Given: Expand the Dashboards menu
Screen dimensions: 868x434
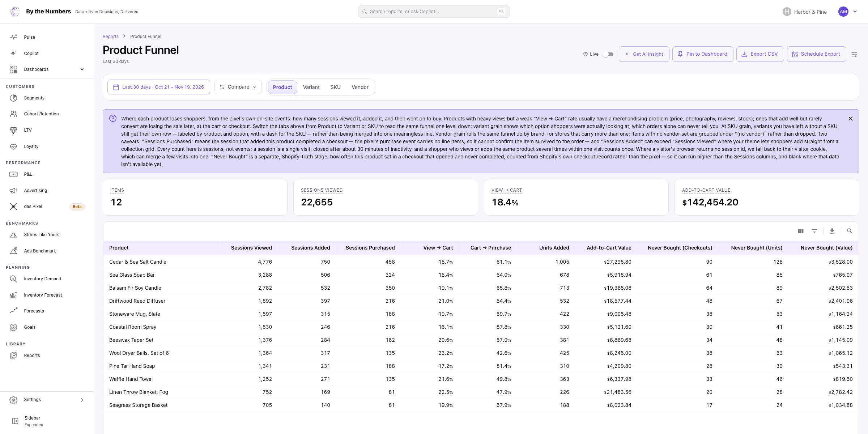Looking at the screenshot, I should tap(47, 69).
